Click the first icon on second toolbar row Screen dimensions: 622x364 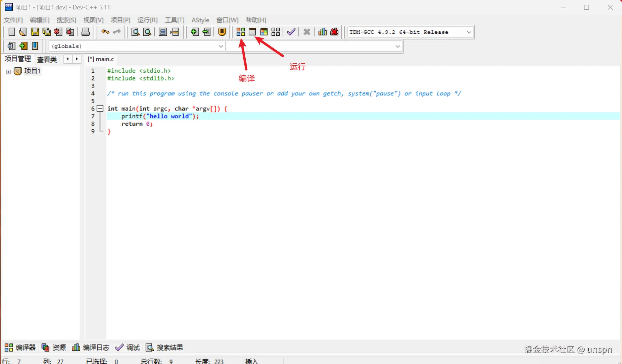tap(11, 46)
